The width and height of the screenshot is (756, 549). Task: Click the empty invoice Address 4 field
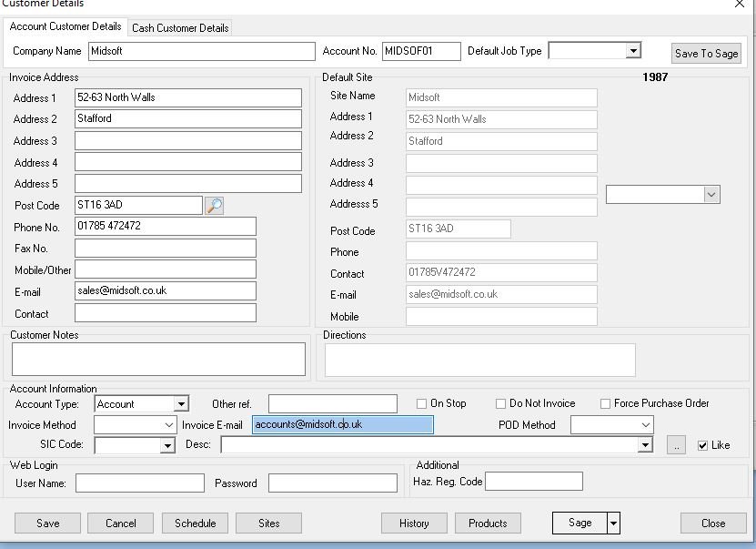pyautogui.click(x=188, y=162)
